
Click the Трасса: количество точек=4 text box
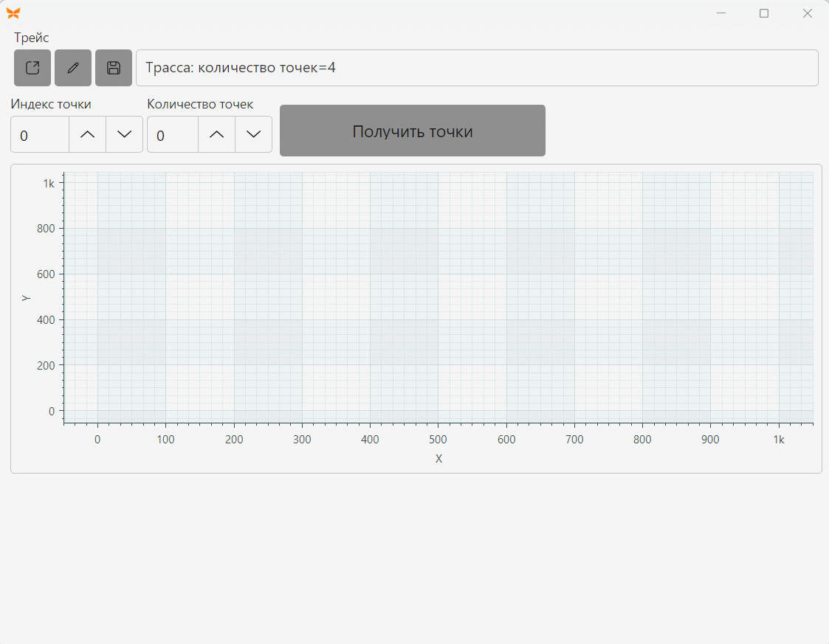pos(477,68)
